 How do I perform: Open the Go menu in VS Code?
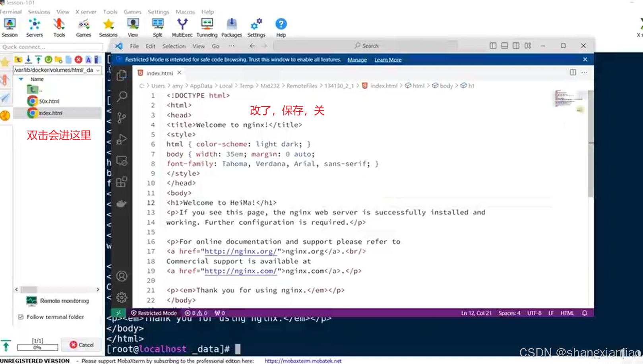(x=215, y=46)
